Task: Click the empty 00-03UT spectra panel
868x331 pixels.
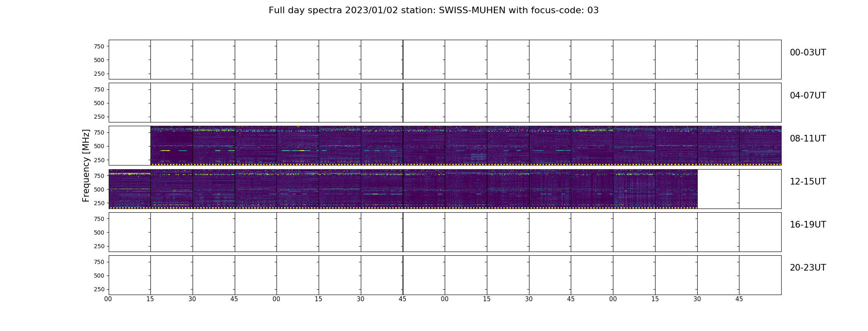Action: pyautogui.click(x=445, y=60)
